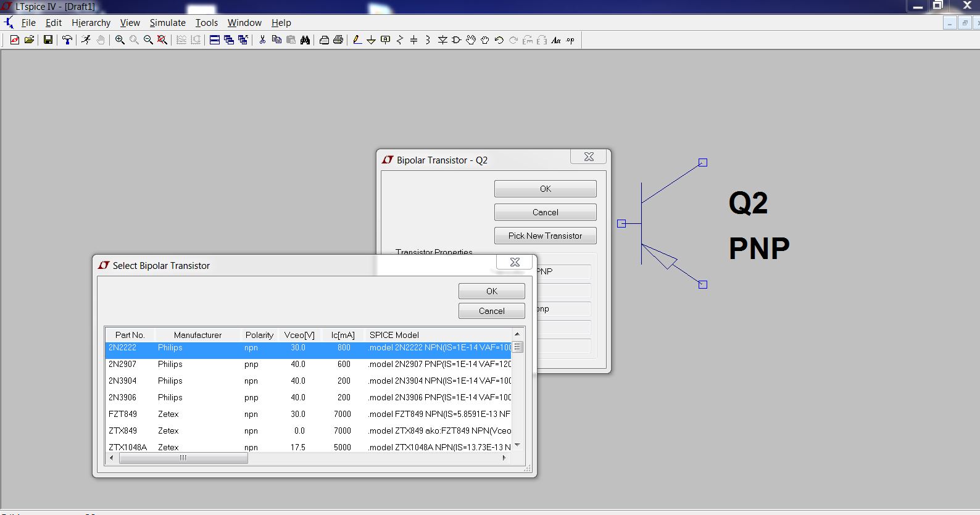
Task: Open the File menu
Action: (28, 23)
